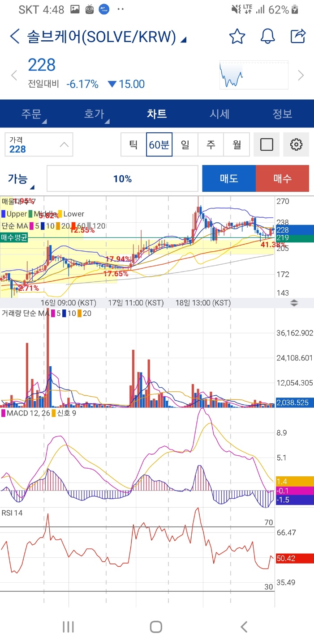Tap the red 매수 buy button
The image size is (314, 644).
[x=282, y=178]
